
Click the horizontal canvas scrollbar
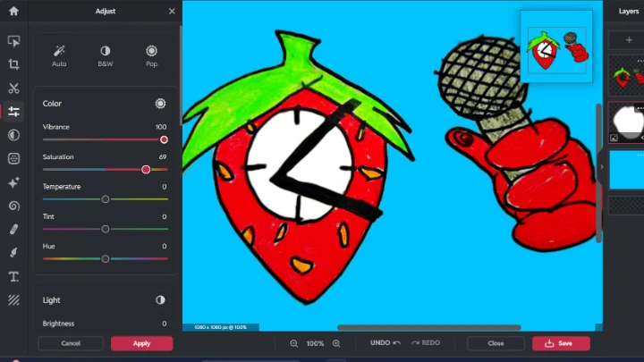pos(428,327)
